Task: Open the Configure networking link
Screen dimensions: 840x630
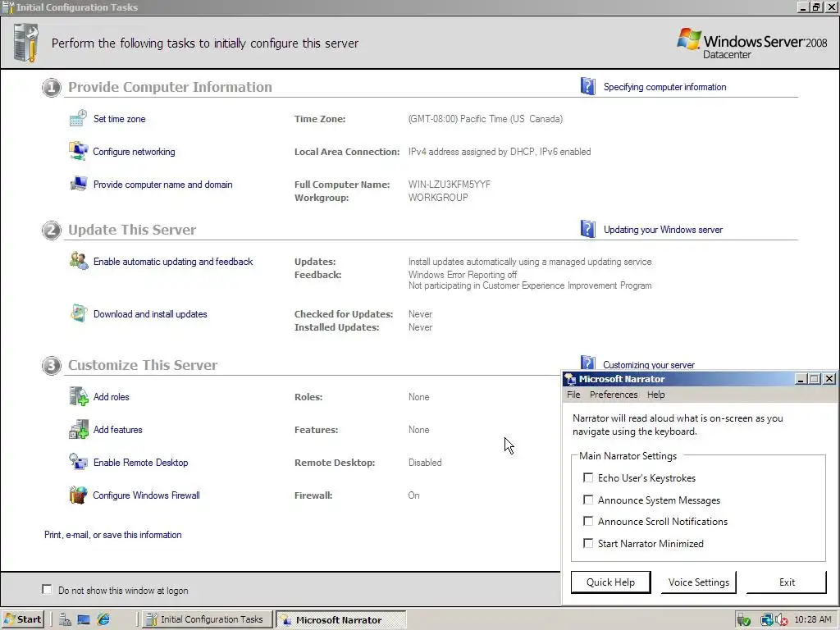Action: click(134, 152)
